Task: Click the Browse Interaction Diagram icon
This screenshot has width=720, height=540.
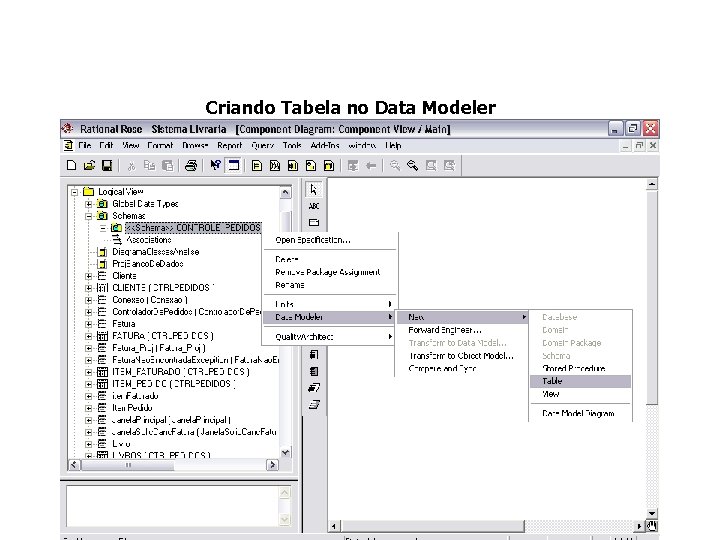Action: [275, 166]
